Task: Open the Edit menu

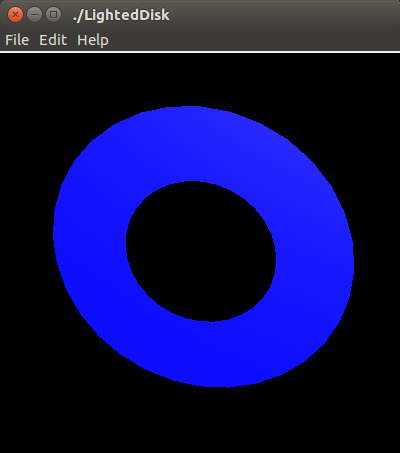Action: [x=53, y=40]
